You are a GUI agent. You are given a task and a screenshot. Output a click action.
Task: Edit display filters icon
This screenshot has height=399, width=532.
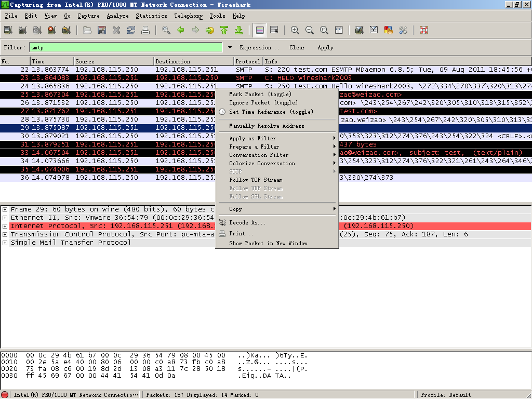point(374,30)
